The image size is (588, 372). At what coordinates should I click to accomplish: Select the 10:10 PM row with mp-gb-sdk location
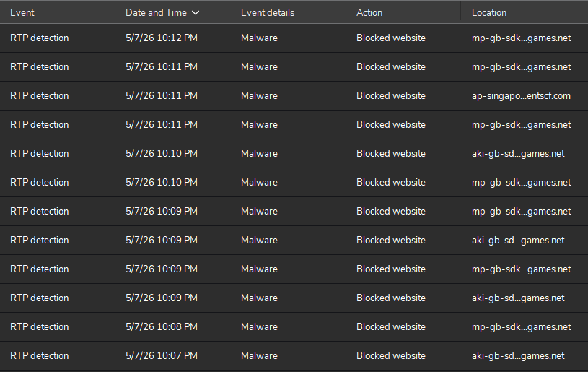click(x=294, y=183)
